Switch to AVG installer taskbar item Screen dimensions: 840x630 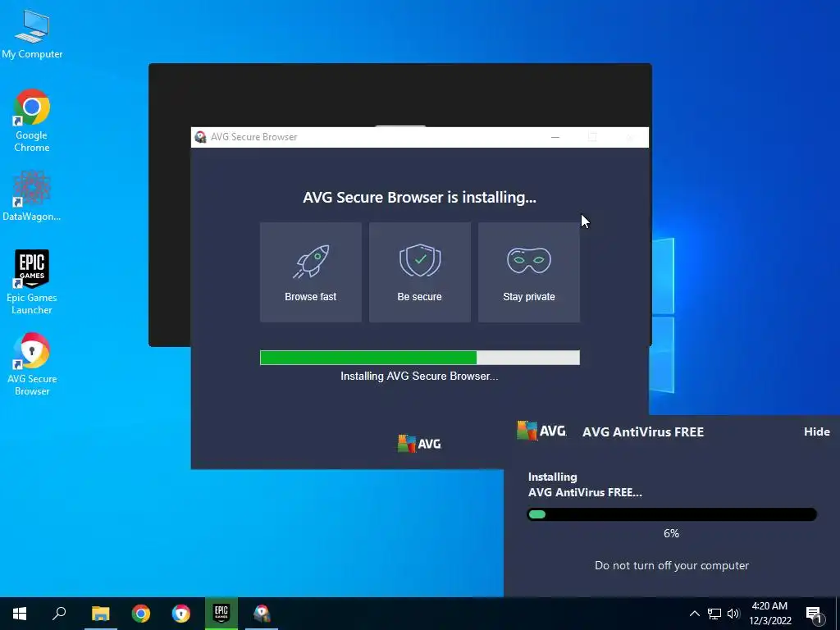coord(262,614)
